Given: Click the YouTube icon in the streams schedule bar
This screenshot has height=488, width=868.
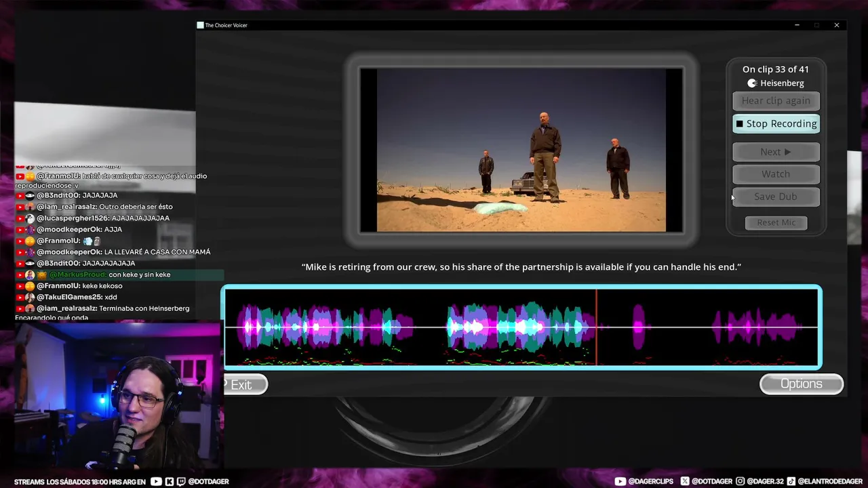Looking at the screenshot, I should [x=157, y=482].
